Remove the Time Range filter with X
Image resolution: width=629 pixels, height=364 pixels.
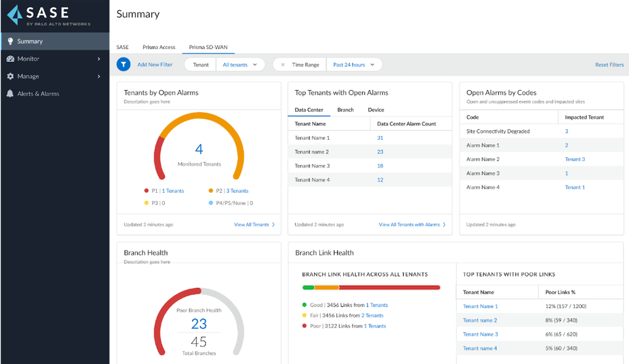[x=283, y=65]
